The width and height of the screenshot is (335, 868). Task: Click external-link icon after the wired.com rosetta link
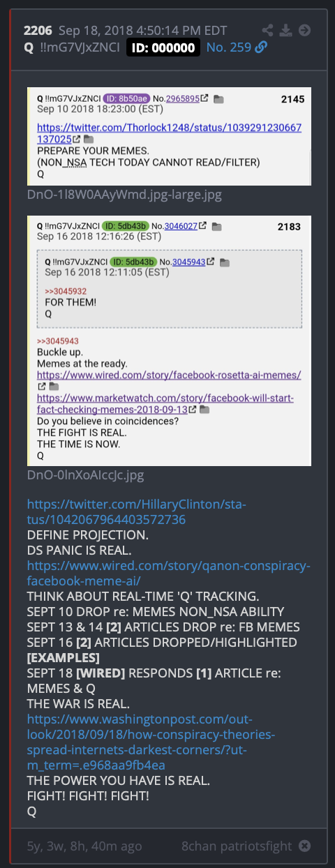point(41,386)
